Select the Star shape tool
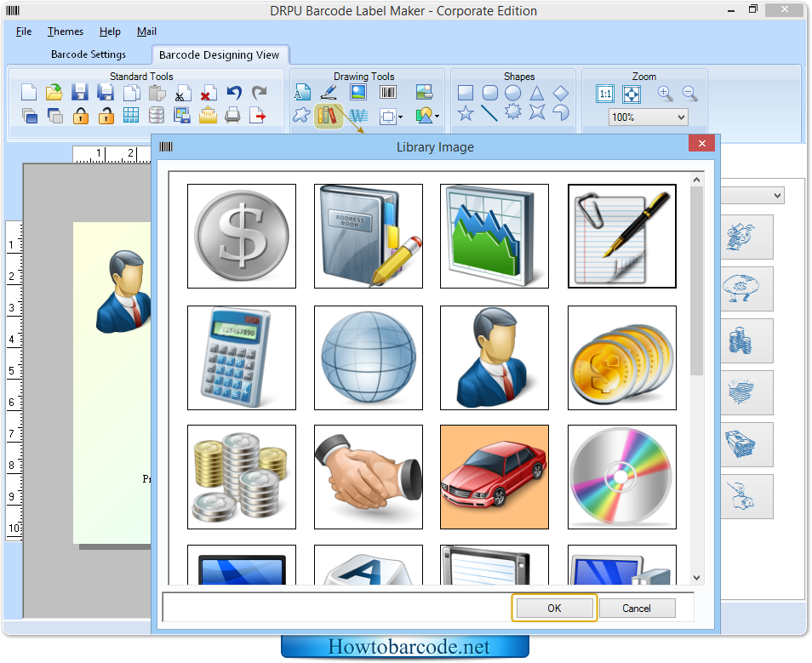 466,112
